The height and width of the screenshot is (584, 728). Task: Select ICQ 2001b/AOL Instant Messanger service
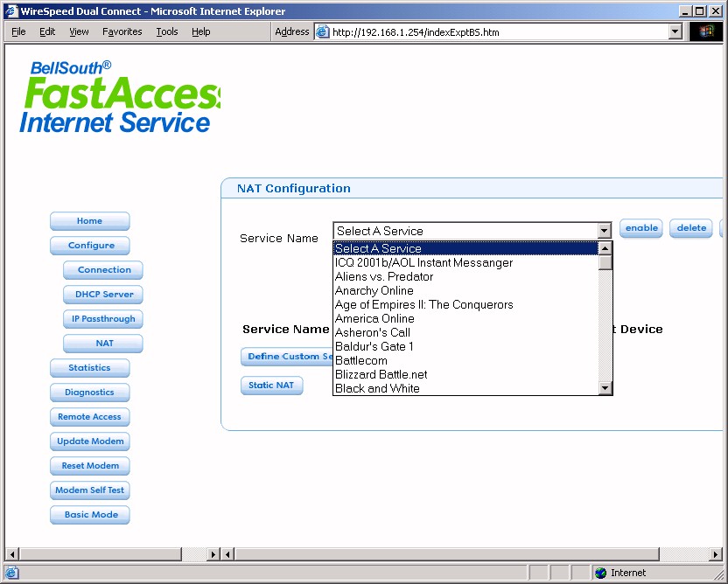[x=465, y=262]
